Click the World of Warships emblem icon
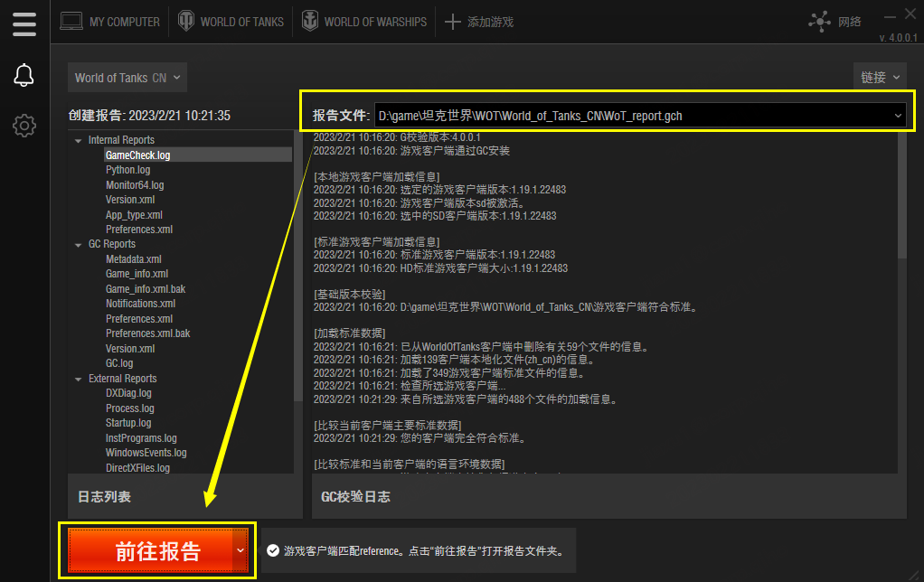 coord(307,22)
